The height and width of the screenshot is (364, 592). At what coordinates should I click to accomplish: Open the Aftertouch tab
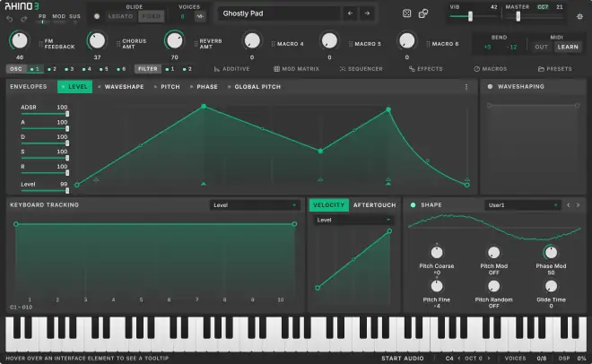(375, 205)
